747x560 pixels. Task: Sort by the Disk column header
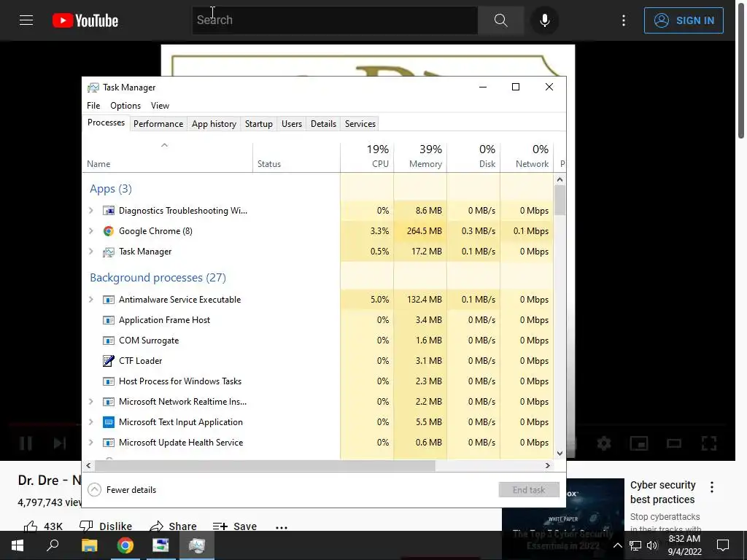pos(474,157)
